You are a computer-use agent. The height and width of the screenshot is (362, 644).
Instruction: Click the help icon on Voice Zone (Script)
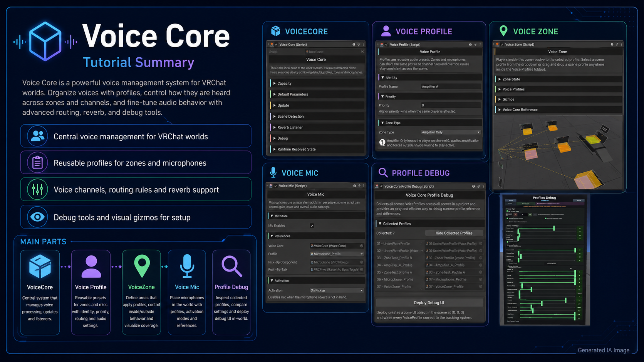(612, 45)
